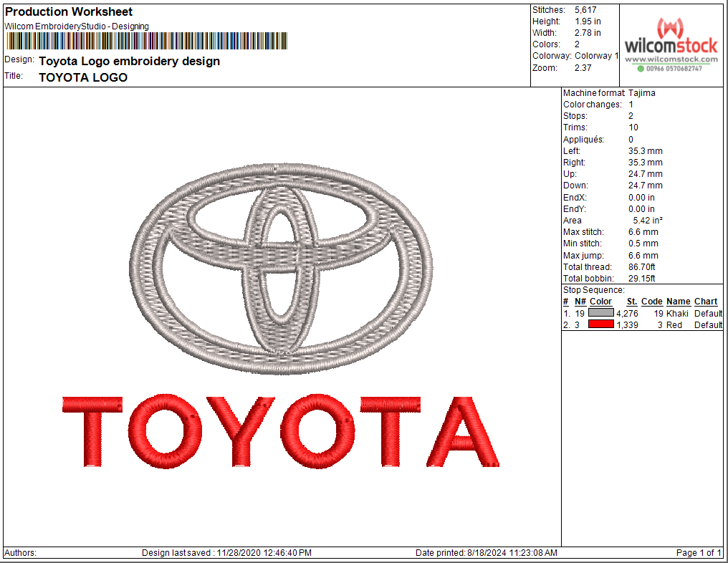The width and height of the screenshot is (728, 563).
Task: Click the Colorway 1 value
Action: coord(597,56)
